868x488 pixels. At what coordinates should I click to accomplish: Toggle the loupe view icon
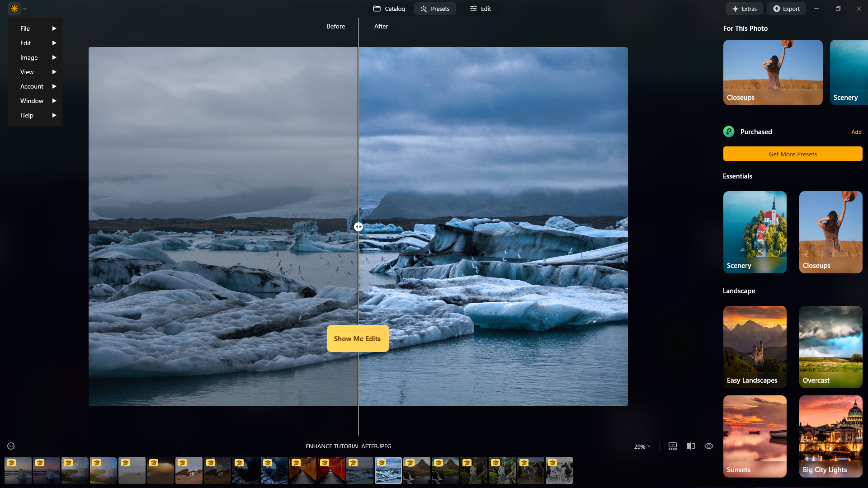click(x=709, y=446)
